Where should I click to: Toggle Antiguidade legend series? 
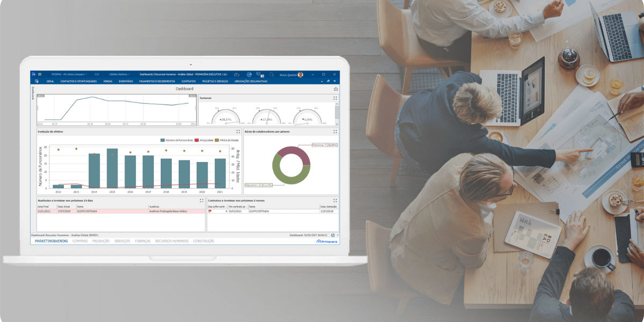204,140
